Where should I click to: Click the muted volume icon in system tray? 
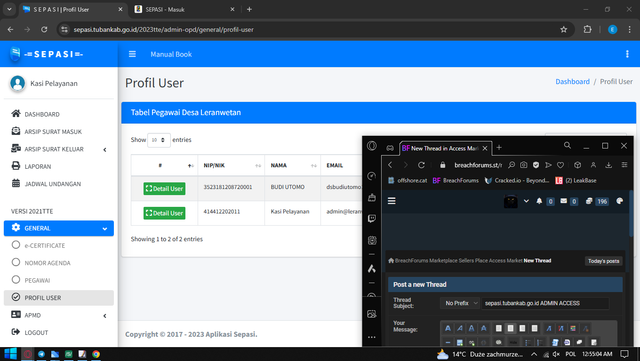(x=556, y=354)
